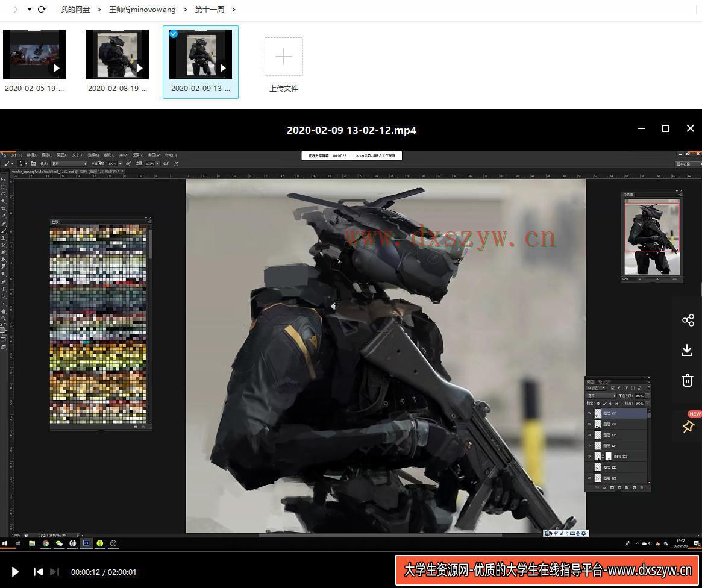
Task: Go to 我的网盘 in the breadcrumb
Action: pyautogui.click(x=75, y=10)
